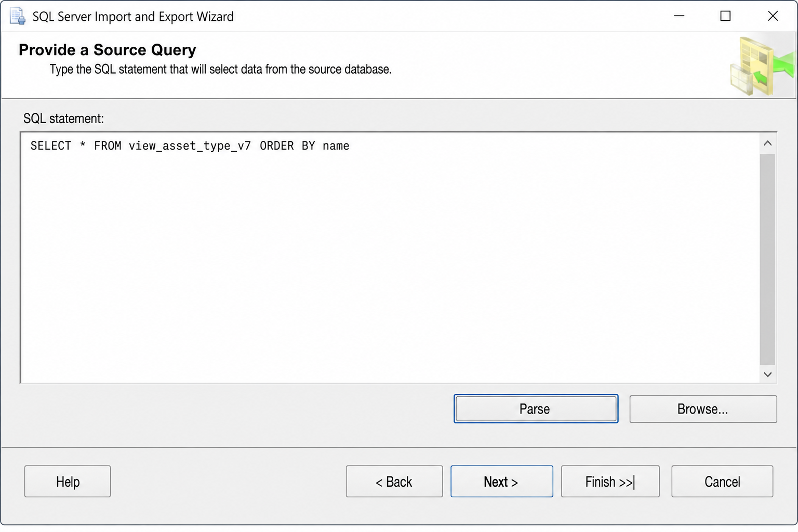This screenshot has width=798, height=532.
Task: Click the vertical scrollbar track in SQL box
Action: 767,260
